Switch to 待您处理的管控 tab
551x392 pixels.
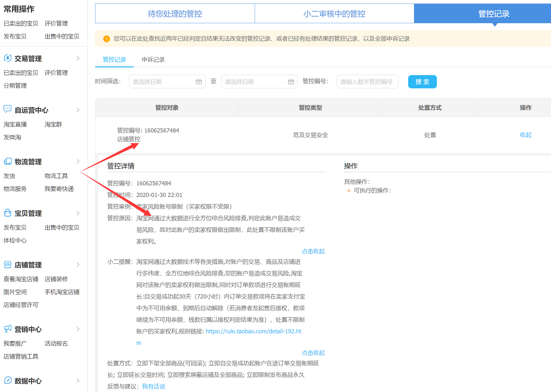(175, 14)
